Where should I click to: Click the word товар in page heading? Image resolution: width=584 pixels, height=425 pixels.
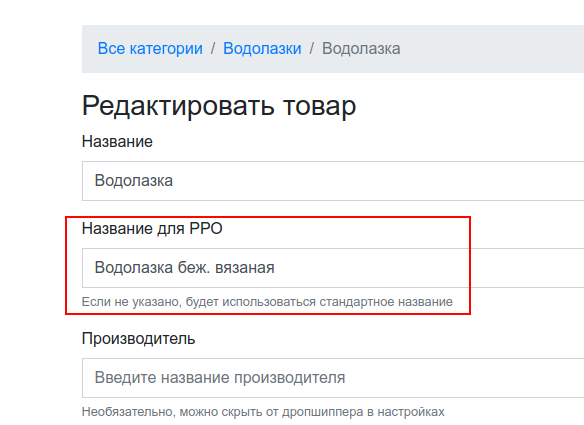(x=319, y=106)
